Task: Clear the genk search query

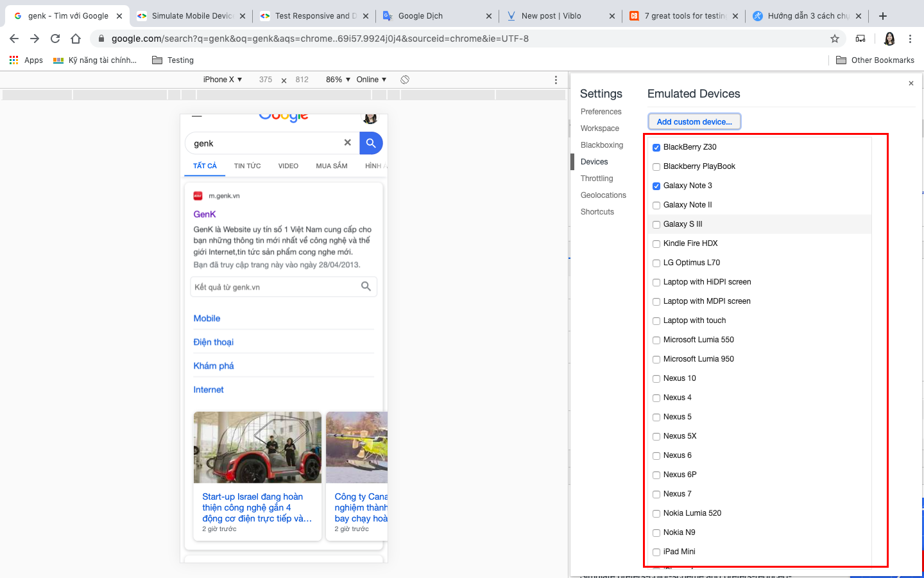Action: [x=348, y=143]
